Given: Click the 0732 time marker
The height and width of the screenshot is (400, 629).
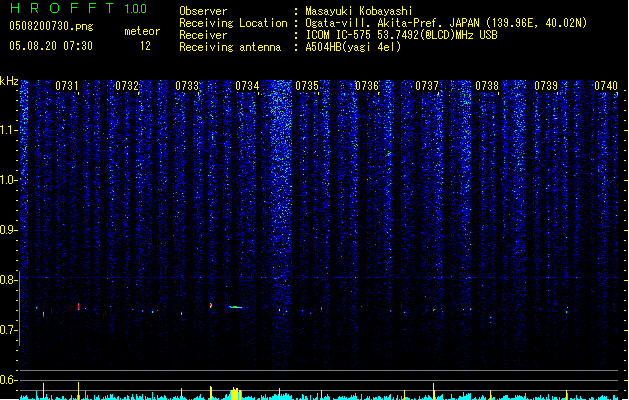Looking at the screenshot, I should [x=127, y=85].
